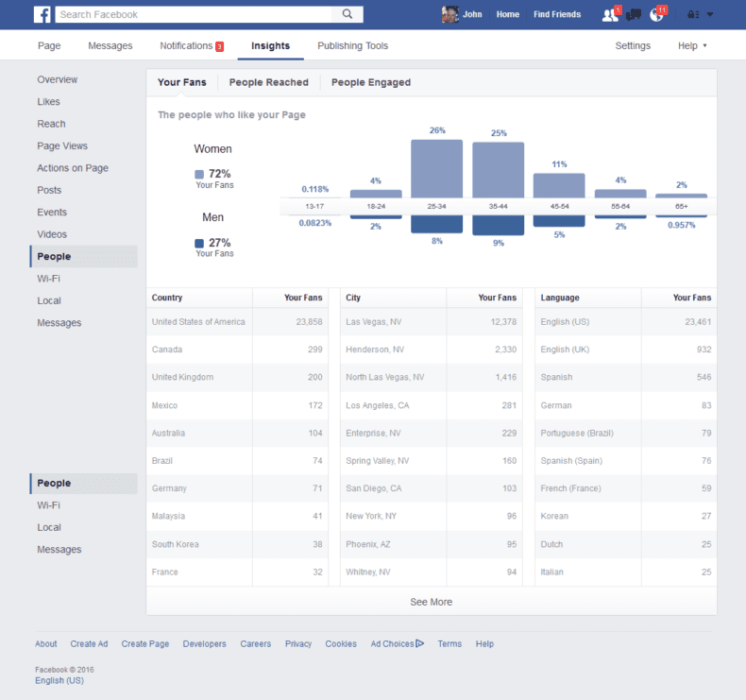This screenshot has height=700, width=746.
Task: Click the Find Friends link
Action: point(557,14)
